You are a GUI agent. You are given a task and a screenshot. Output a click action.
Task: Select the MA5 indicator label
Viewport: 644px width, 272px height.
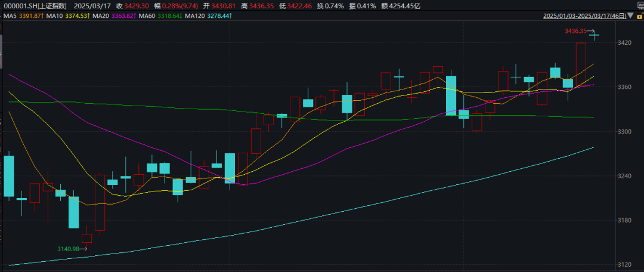click(10, 16)
